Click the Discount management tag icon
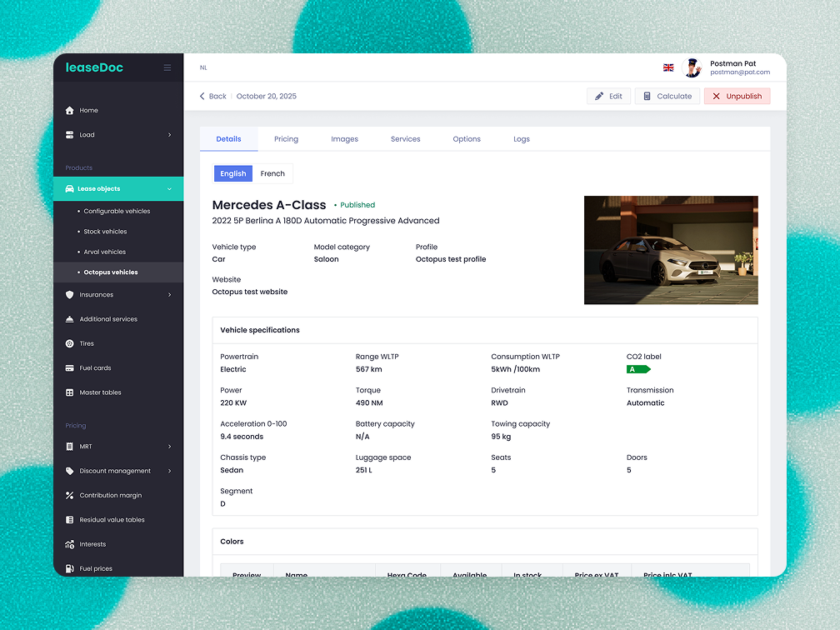 click(x=70, y=471)
